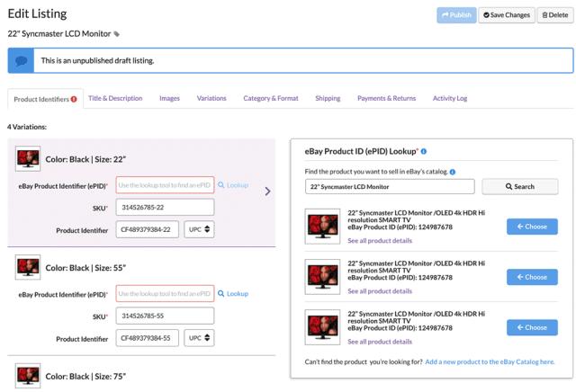
Task: Click 'Add a new product to the eBay Catalog' link
Action: click(x=490, y=361)
